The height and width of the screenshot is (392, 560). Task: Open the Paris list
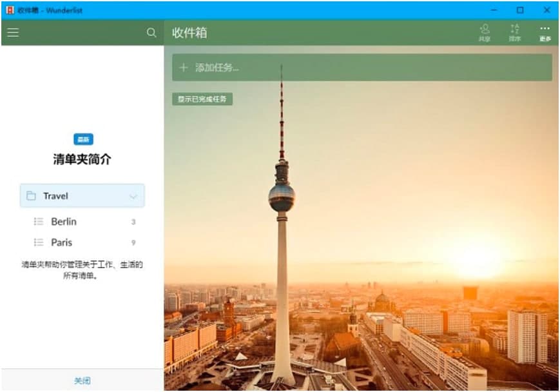pos(61,242)
